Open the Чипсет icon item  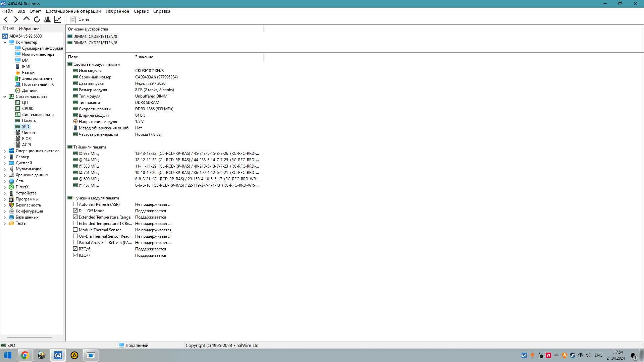point(18,133)
